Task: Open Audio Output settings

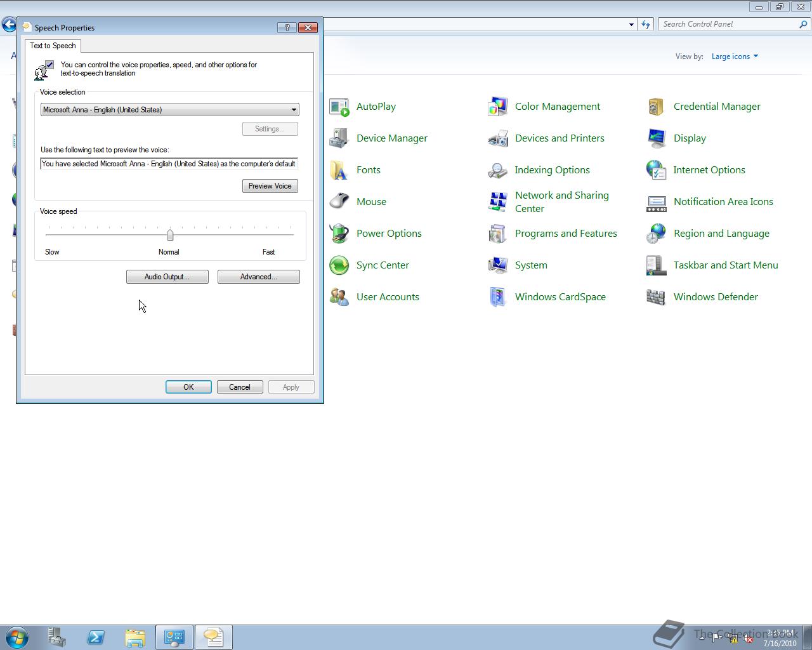Action: click(x=167, y=277)
